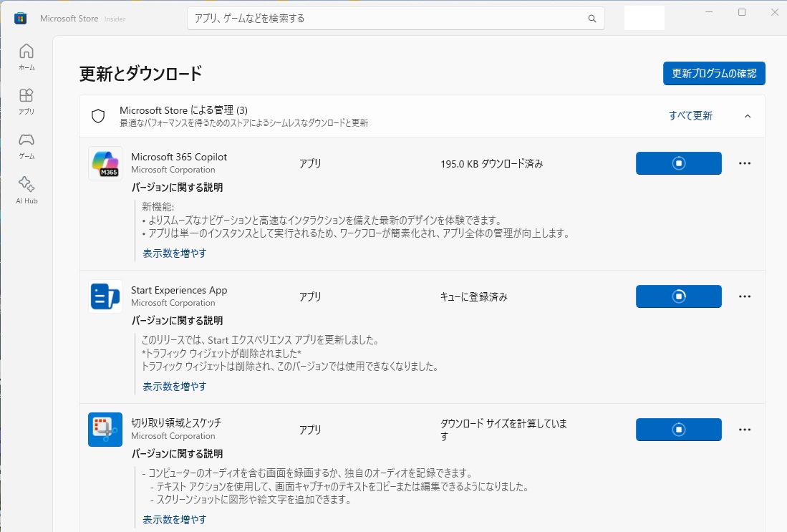Viewport: 787px width, 532px height.
Task: Click the Microsoft Store による管理 (3) header text
Action: coord(183,110)
